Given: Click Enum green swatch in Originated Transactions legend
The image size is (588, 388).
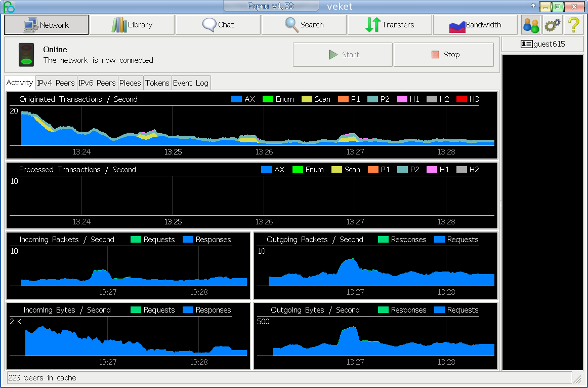Looking at the screenshot, I should pos(268,99).
